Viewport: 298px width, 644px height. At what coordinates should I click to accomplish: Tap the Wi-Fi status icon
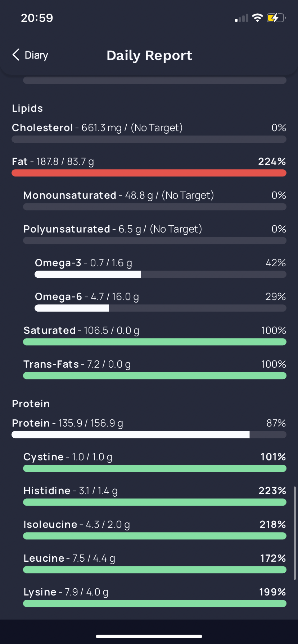(257, 18)
